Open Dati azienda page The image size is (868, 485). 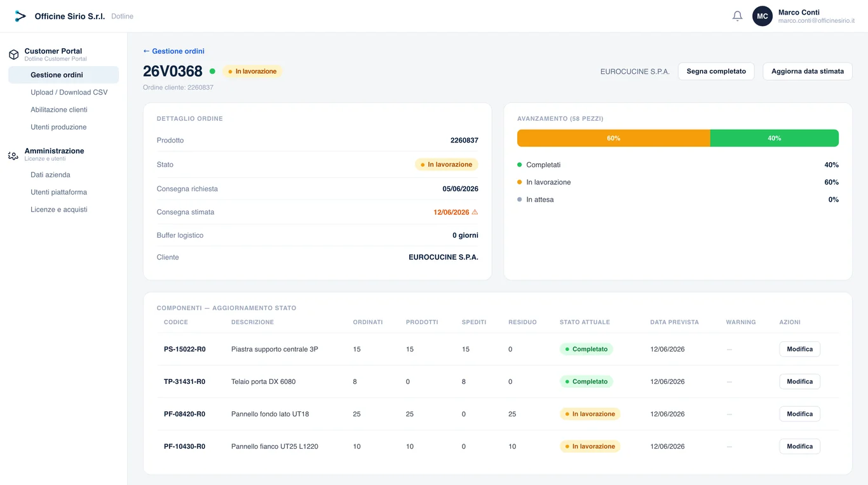50,175
